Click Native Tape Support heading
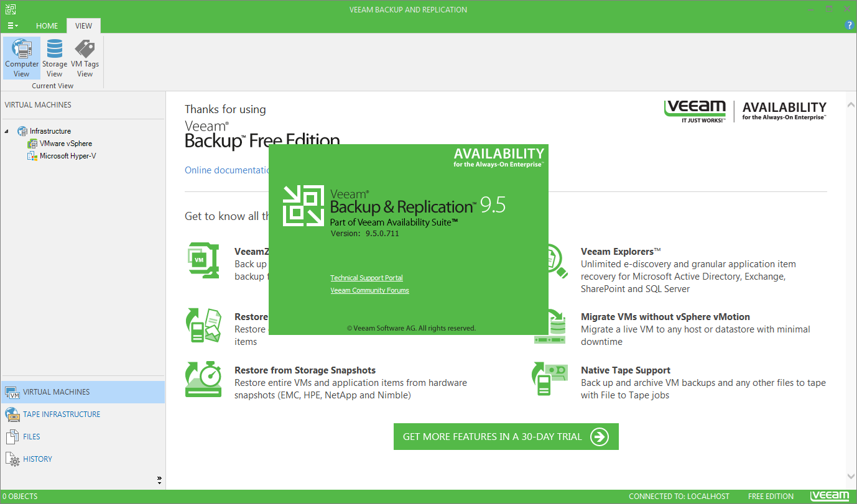The width and height of the screenshot is (857, 504). pyautogui.click(x=626, y=370)
